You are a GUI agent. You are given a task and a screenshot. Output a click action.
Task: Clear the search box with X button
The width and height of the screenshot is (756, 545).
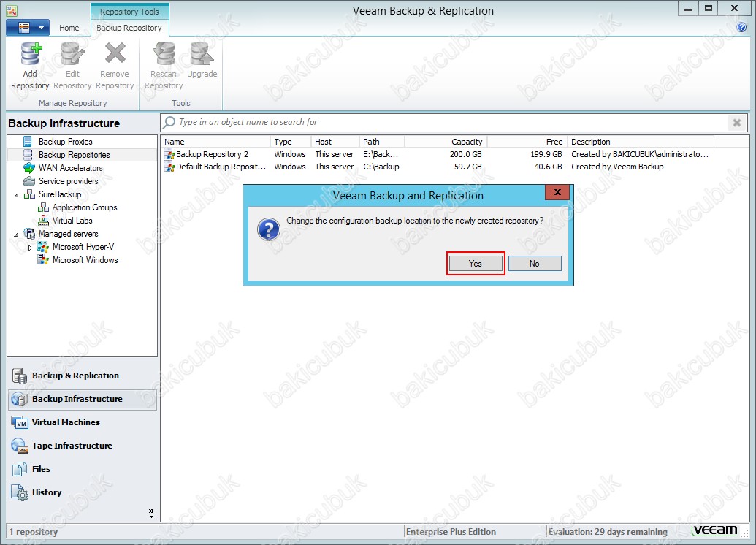pos(737,123)
